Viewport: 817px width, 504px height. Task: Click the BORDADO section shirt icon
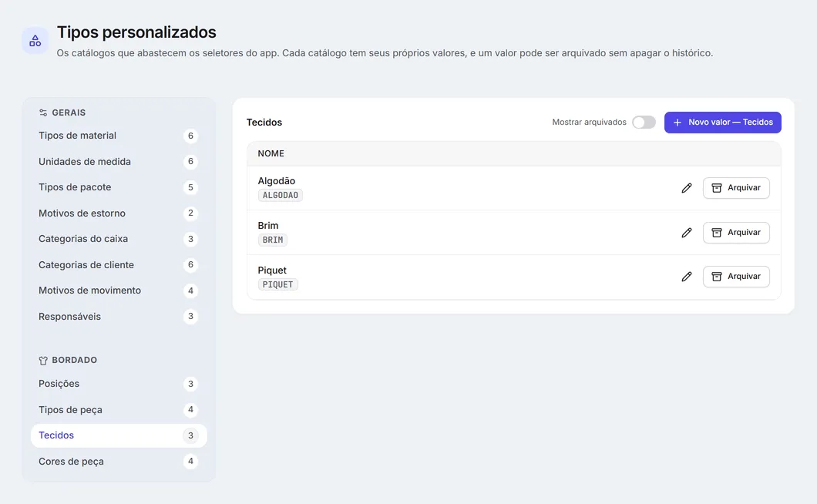43,360
